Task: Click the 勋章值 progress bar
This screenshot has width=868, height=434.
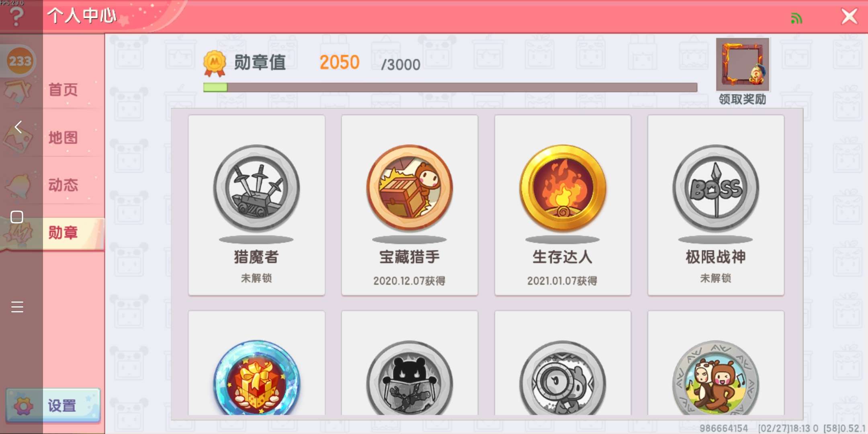Action: pyautogui.click(x=450, y=87)
